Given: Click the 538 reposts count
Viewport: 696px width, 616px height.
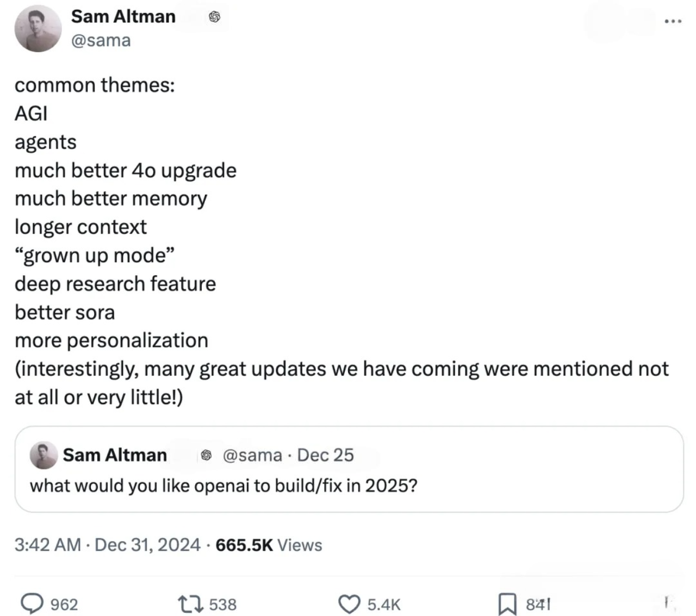Looking at the screenshot, I should (223, 605).
